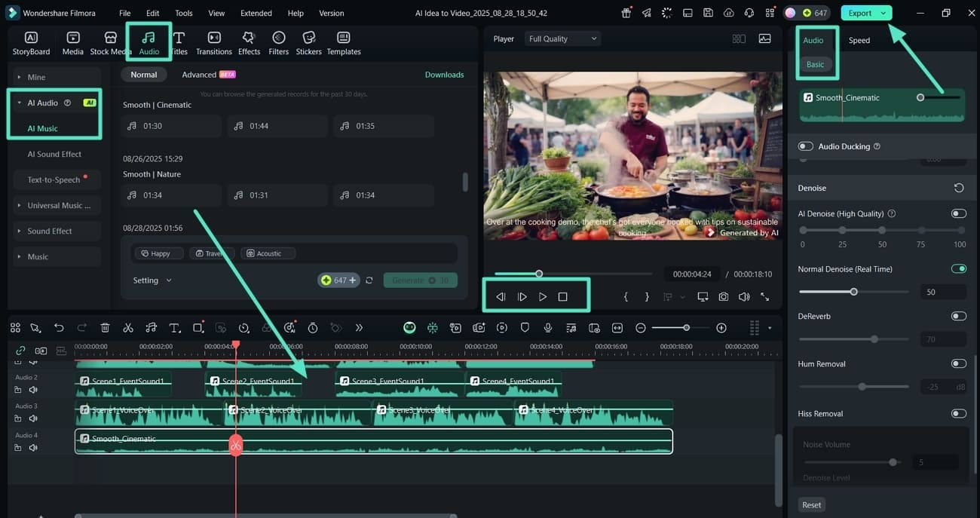Click the microphone voiceover record icon

[548, 328]
